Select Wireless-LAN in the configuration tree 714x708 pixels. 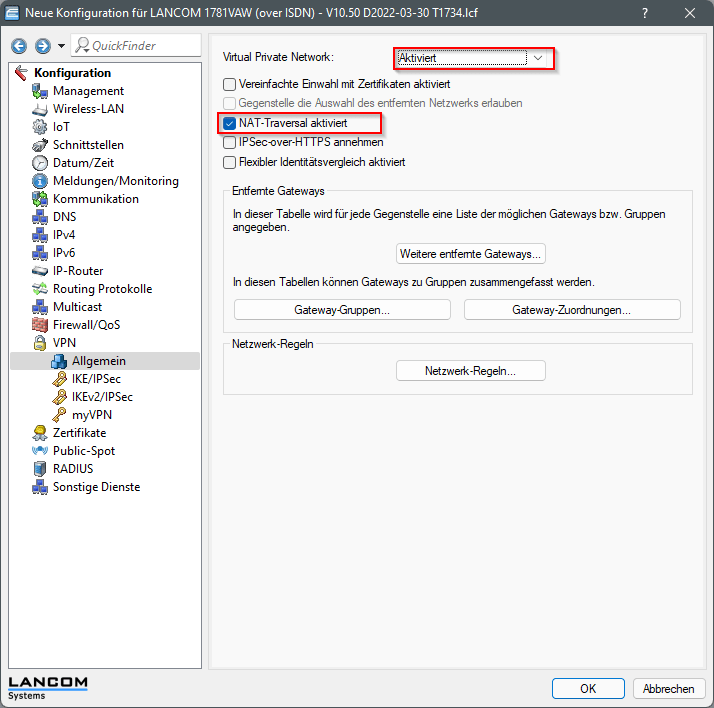pyautogui.click(x=88, y=109)
